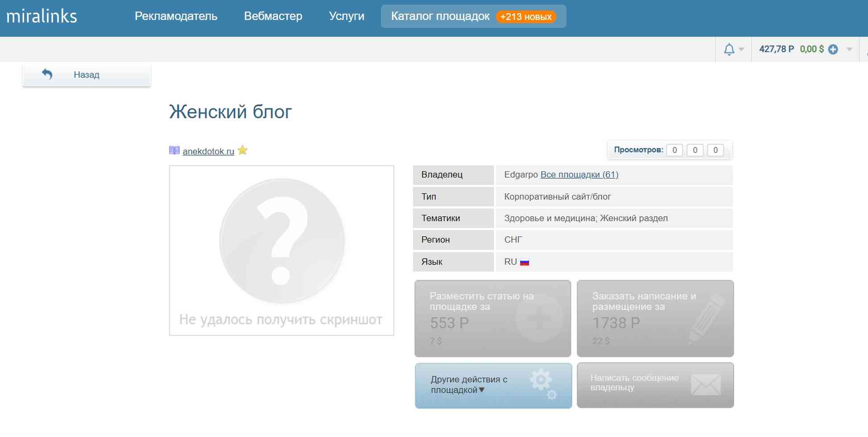The width and height of the screenshot is (868, 437).
Task: Open the Услуги menu
Action: [x=346, y=16]
